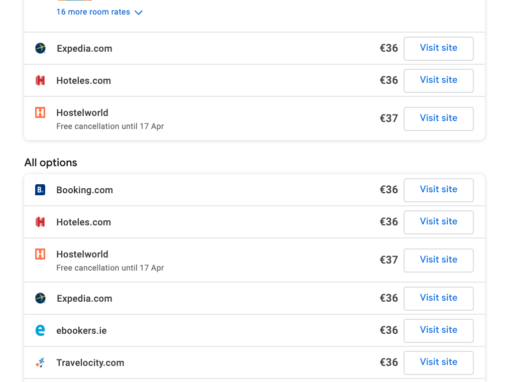The height and width of the screenshot is (382, 510).
Task: Expand 16 more room rates
Action: pos(93,12)
